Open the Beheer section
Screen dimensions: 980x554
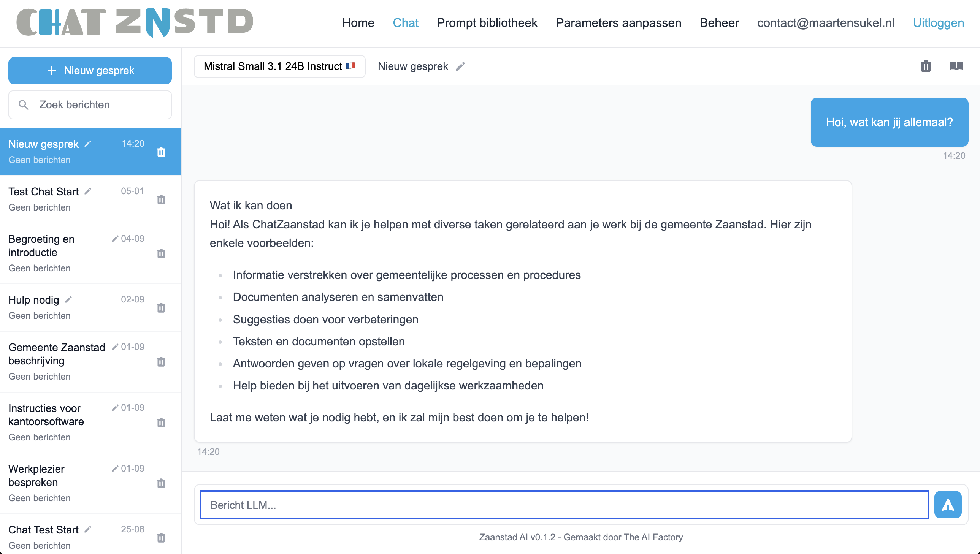[719, 23]
